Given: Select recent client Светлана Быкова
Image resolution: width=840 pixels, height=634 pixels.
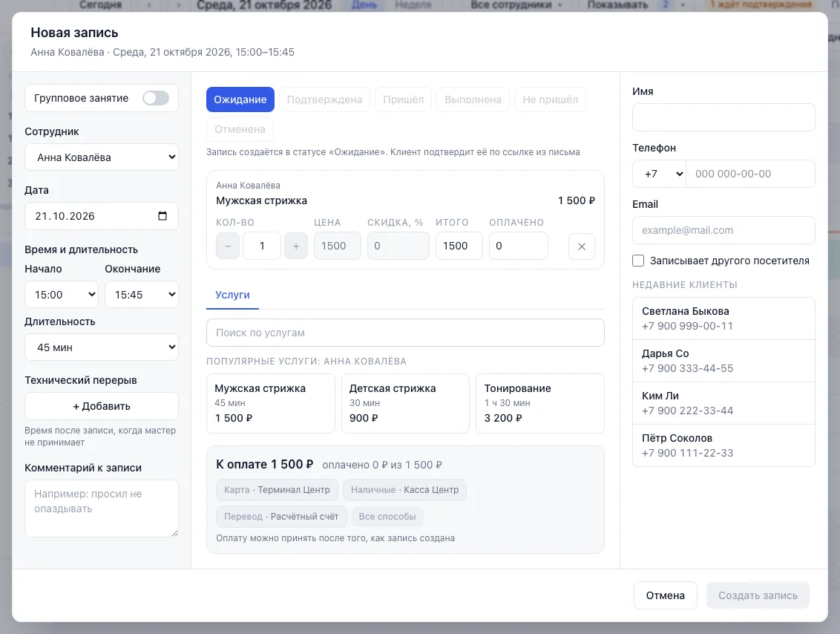Looking at the screenshot, I should pyautogui.click(x=723, y=319).
